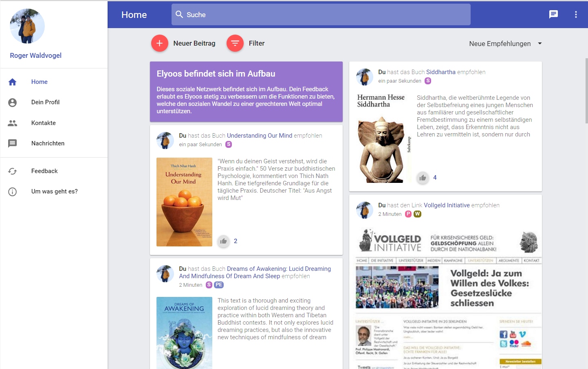Open the Siddhartha book title link
Viewport: 588px width, 369px height.
(440, 72)
